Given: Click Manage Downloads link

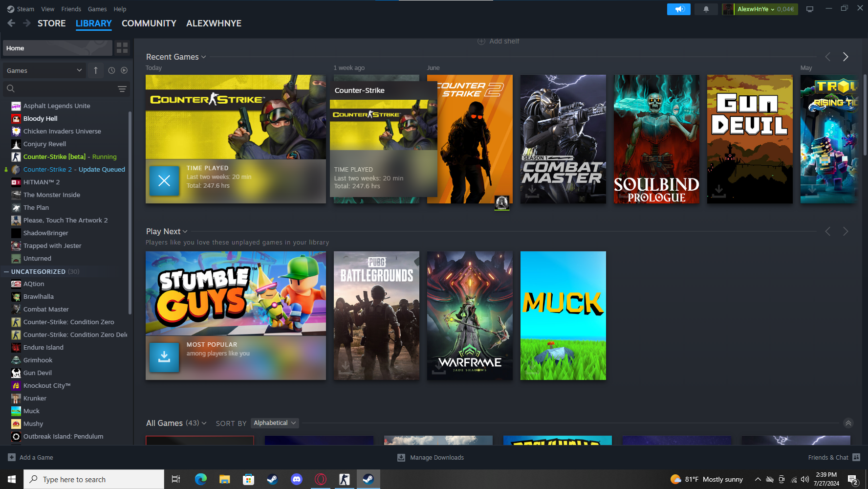Looking at the screenshot, I should [436, 458].
